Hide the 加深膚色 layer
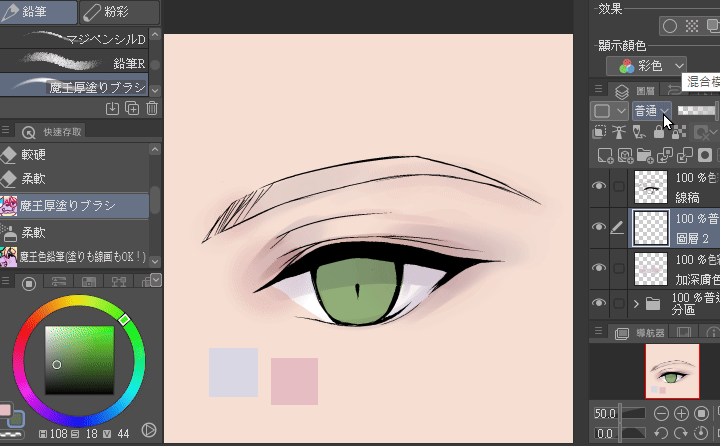The width and height of the screenshot is (720, 446). (x=599, y=268)
